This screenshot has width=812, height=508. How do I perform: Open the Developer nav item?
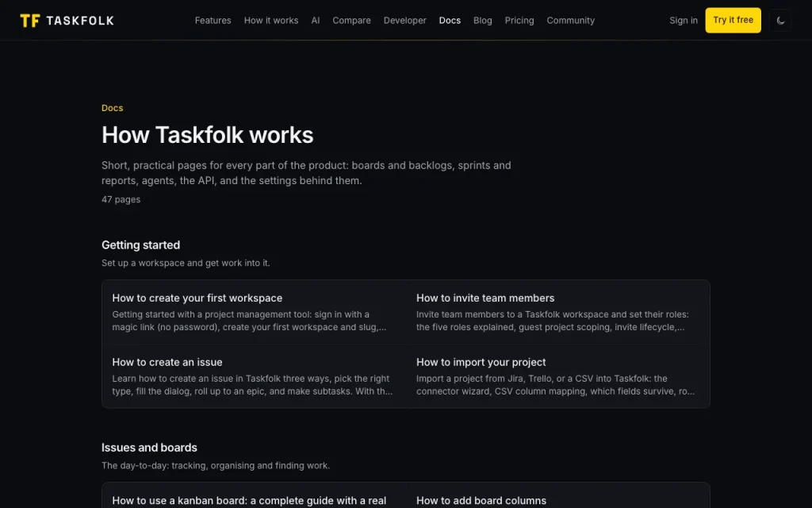(x=405, y=20)
